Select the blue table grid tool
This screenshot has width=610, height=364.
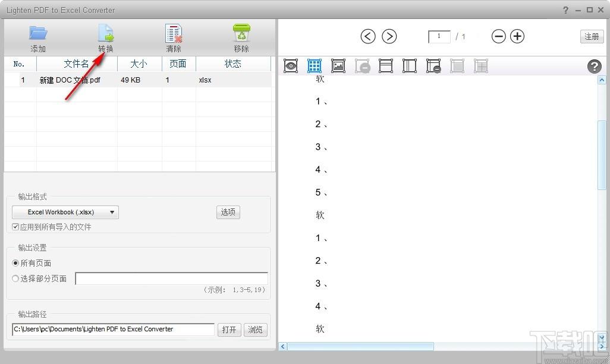(x=315, y=66)
